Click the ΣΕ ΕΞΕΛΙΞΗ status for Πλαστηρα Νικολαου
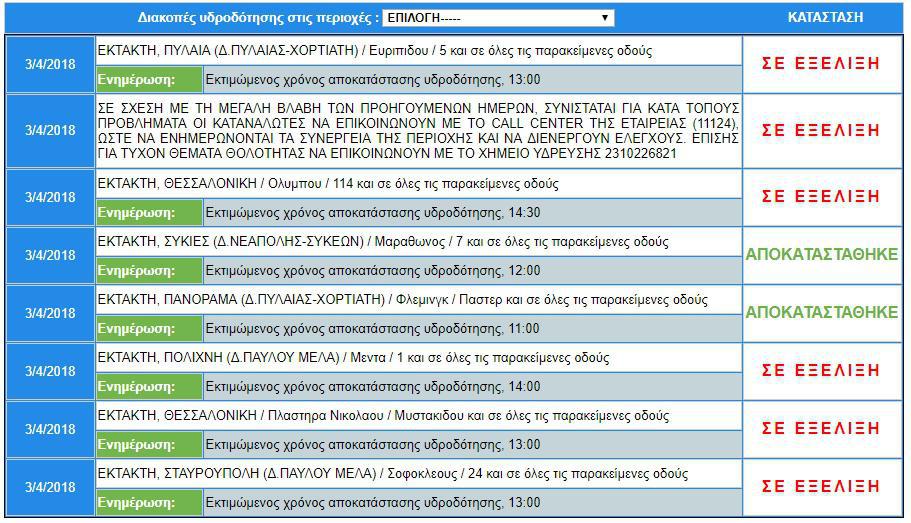 [820, 428]
